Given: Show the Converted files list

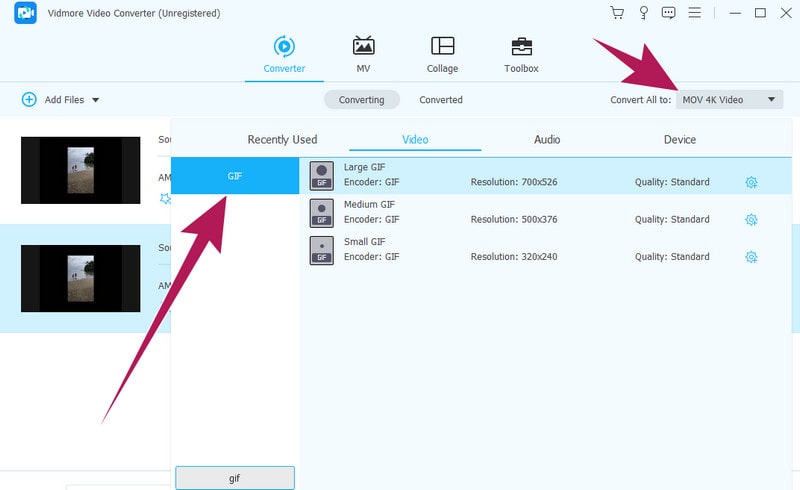Looking at the screenshot, I should 441,100.
